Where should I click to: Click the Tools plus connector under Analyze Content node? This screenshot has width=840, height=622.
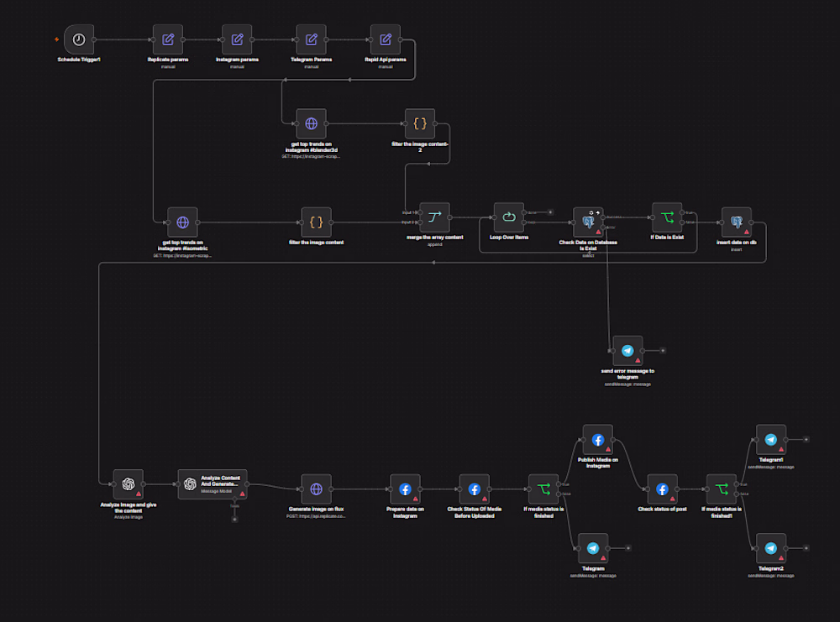click(x=234, y=519)
